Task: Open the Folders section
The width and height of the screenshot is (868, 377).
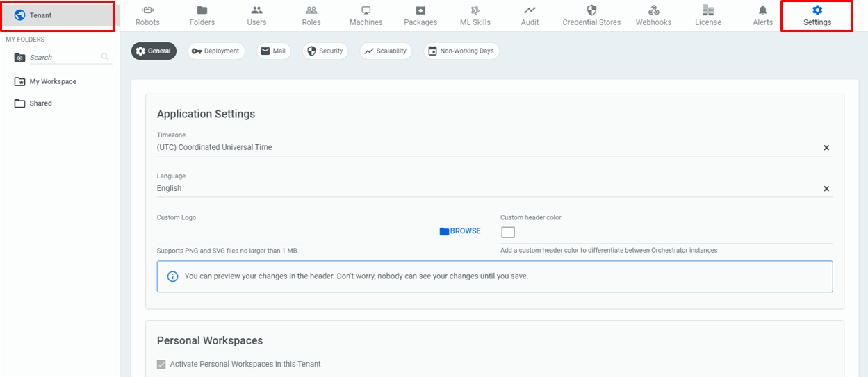Action: pos(202,15)
